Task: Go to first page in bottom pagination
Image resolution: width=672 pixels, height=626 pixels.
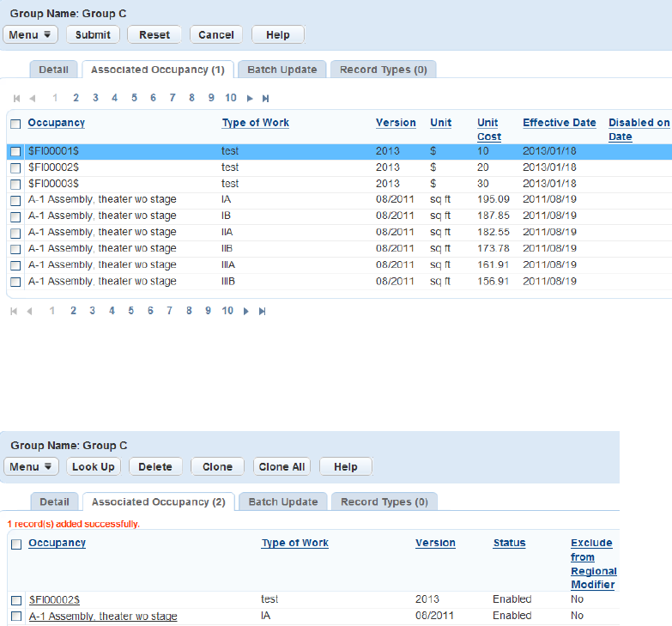Action: (x=14, y=311)
